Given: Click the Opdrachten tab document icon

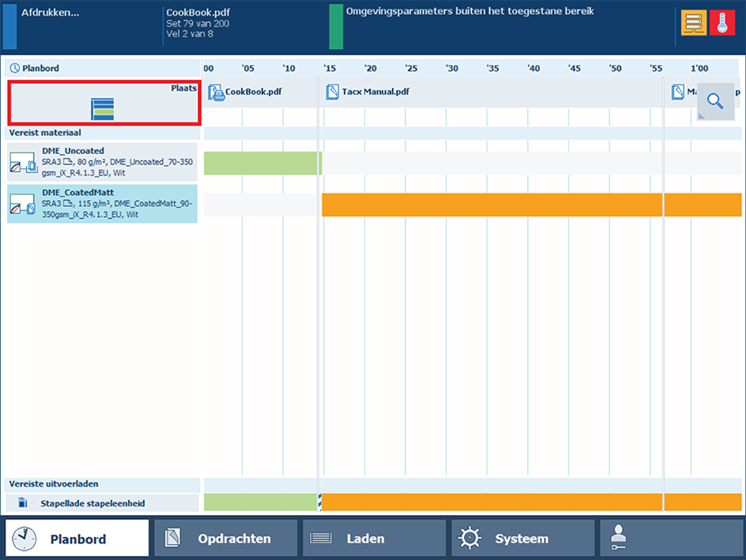Looking at the screenshot, I should pyautogui.click(x=172, y=538).
